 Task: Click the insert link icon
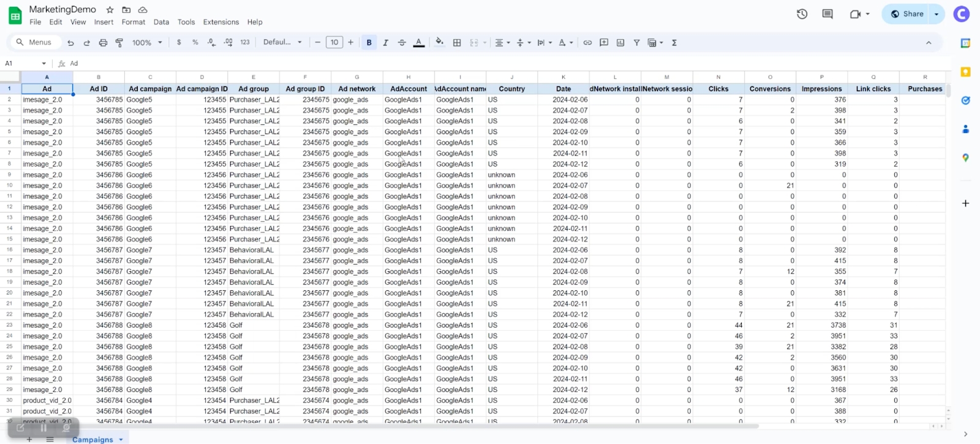pos(587,43)
